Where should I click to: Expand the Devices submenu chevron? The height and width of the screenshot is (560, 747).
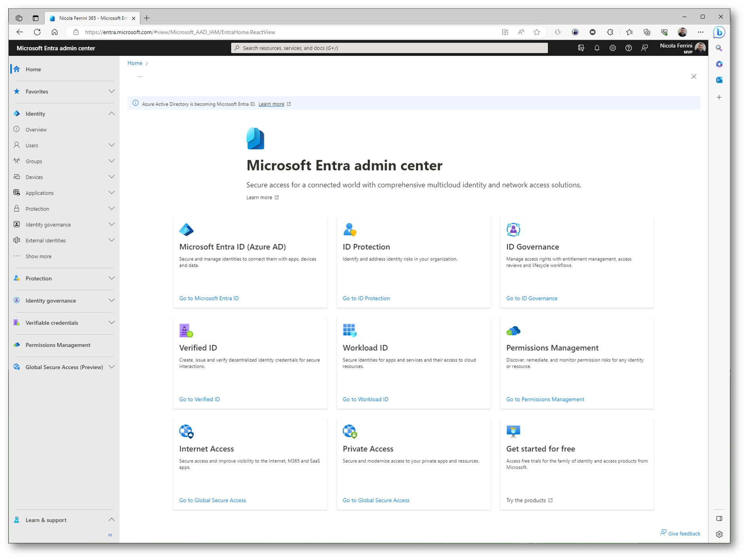coord(112,177)
